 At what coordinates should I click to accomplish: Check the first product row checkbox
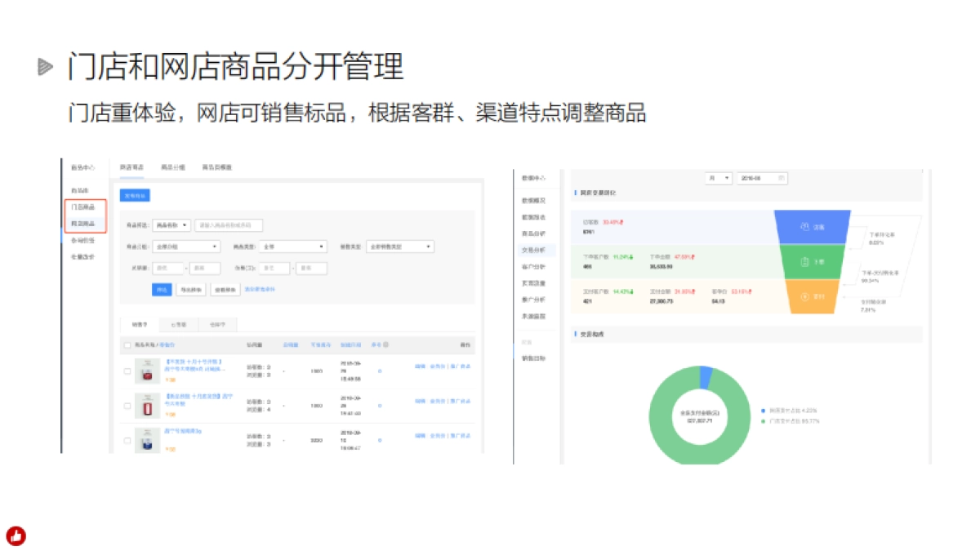pos(127,371)
